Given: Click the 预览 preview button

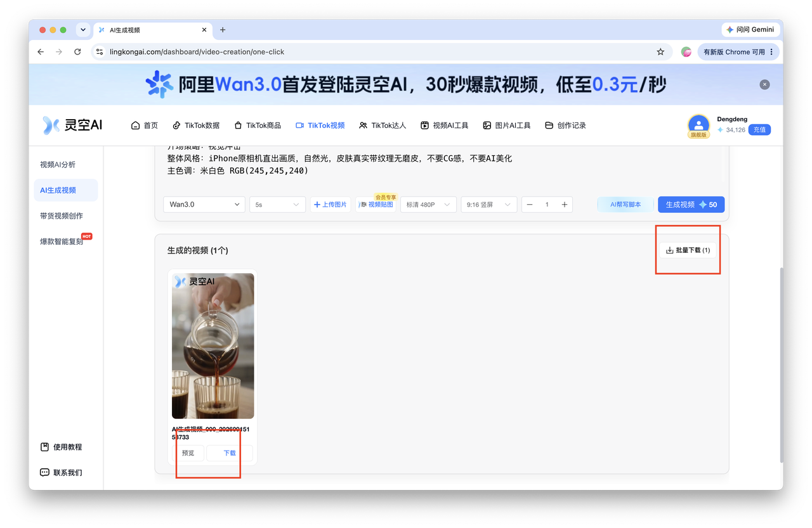Looking at the screenshot, I should tap(188, 453).
